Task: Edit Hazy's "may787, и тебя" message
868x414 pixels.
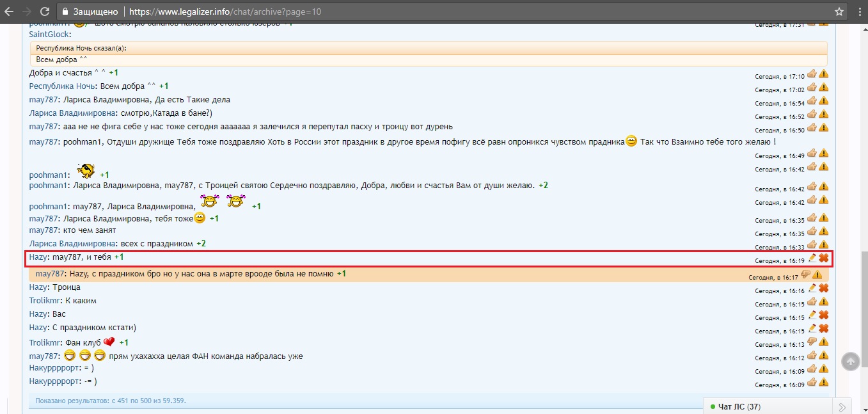Action: click(x=812, y=258)
